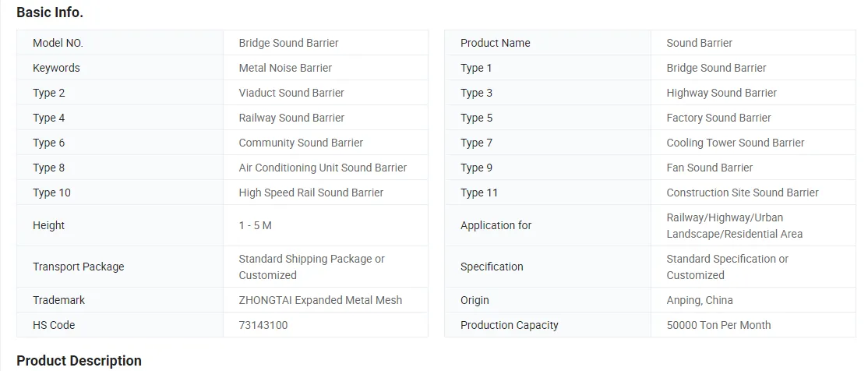Screen dimensions: 868x371
Task: Click the Transport Package label
Action: click(78, 267)
